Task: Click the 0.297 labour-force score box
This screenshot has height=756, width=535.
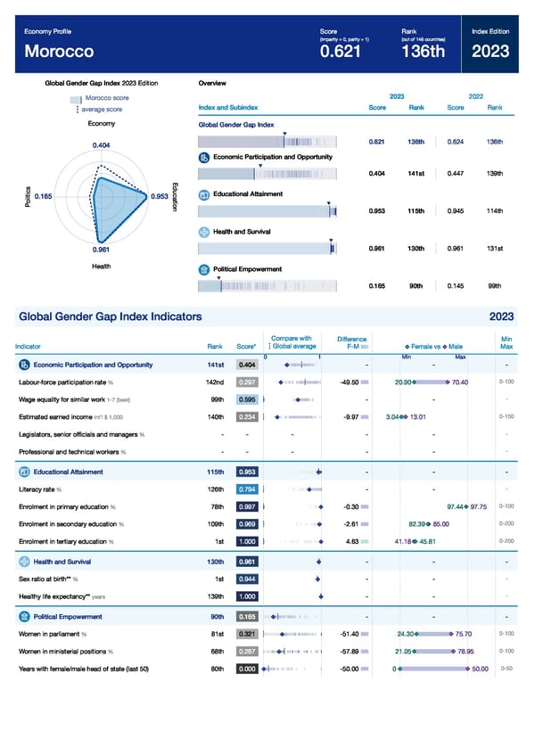Action: (x=248, y=382)
